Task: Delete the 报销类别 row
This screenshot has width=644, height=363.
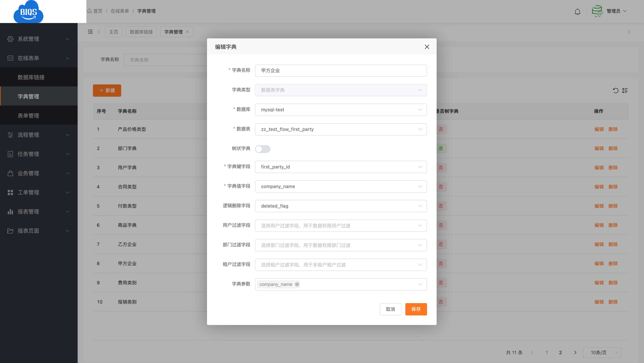Action: (613, 302)
